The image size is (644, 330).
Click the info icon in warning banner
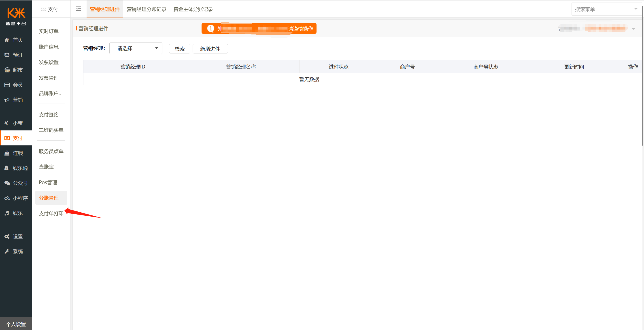point(210,28)
